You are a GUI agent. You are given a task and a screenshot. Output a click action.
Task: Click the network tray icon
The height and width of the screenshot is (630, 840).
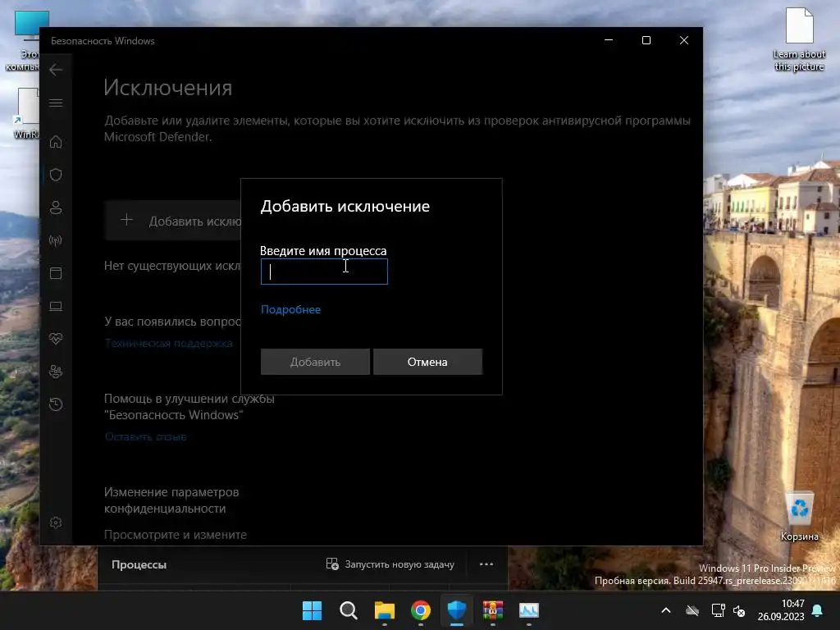[x=718, y=610]
